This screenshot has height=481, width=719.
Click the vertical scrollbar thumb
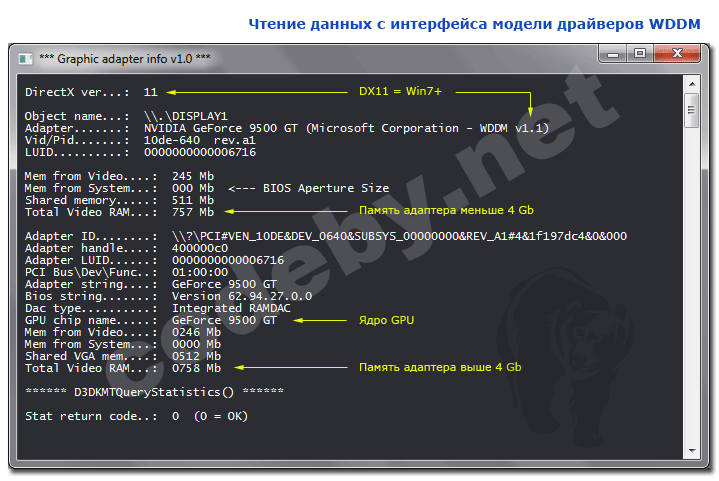pyautogui.click(x=691, y=110)
